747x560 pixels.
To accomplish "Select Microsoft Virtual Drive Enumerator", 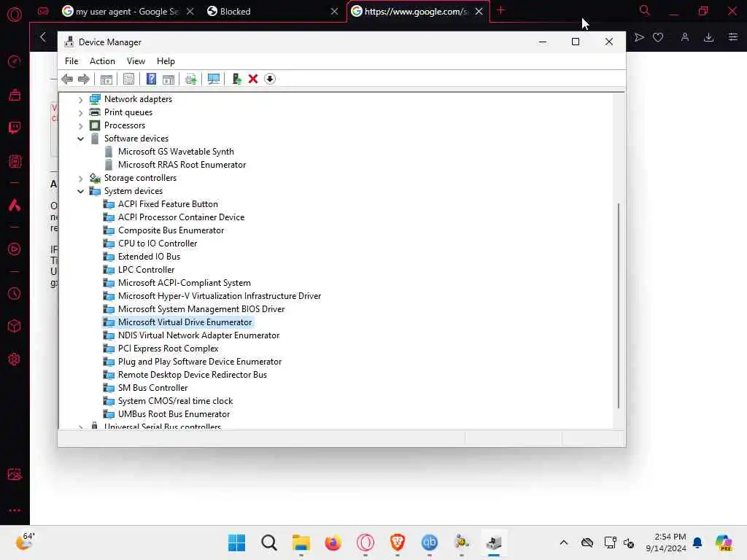I will 185,322.
